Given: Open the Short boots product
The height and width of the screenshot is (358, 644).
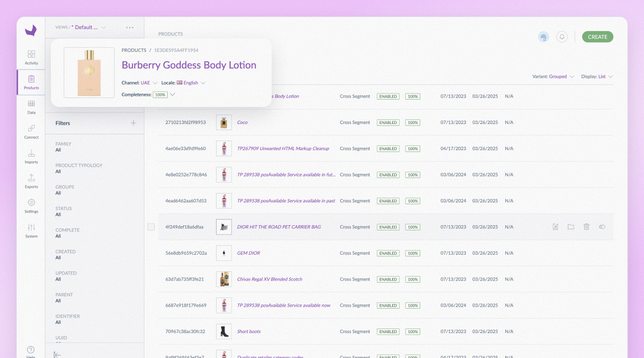Looking at the screenshot, I should pyautogui.click(x=249, y=332).
